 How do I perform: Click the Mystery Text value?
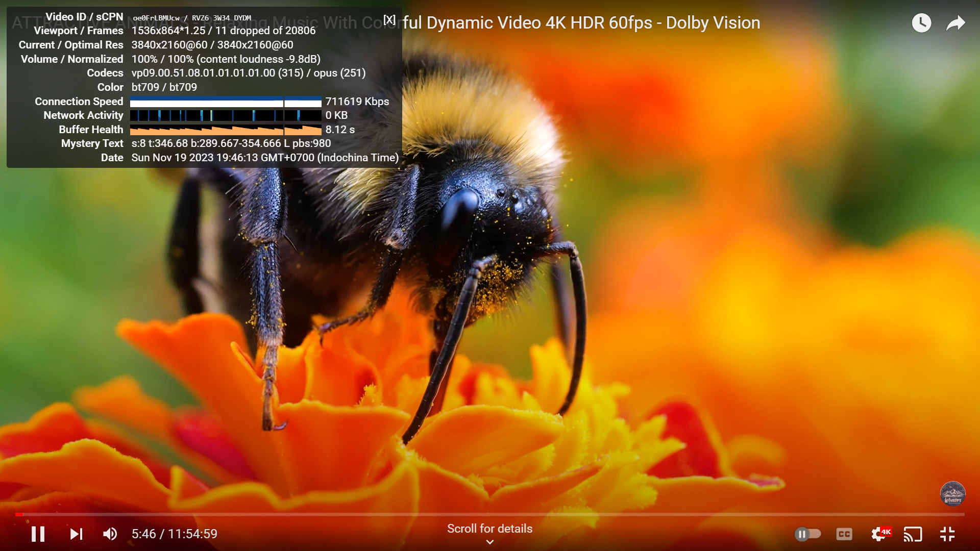point(231,143)
